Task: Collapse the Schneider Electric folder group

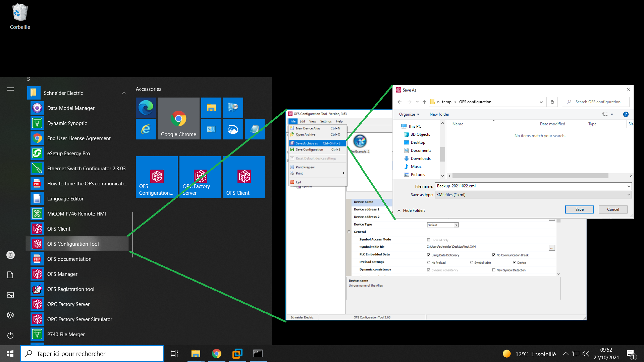Action: tap(124, 93)
